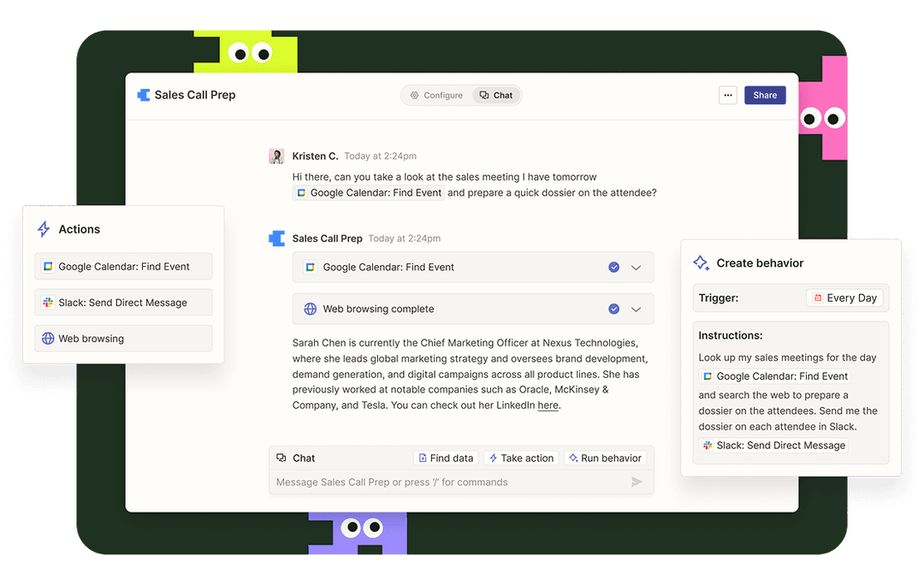Click the send arrow icon in chat
Viewport: 924px width, 585px height.
pos(637,482)
